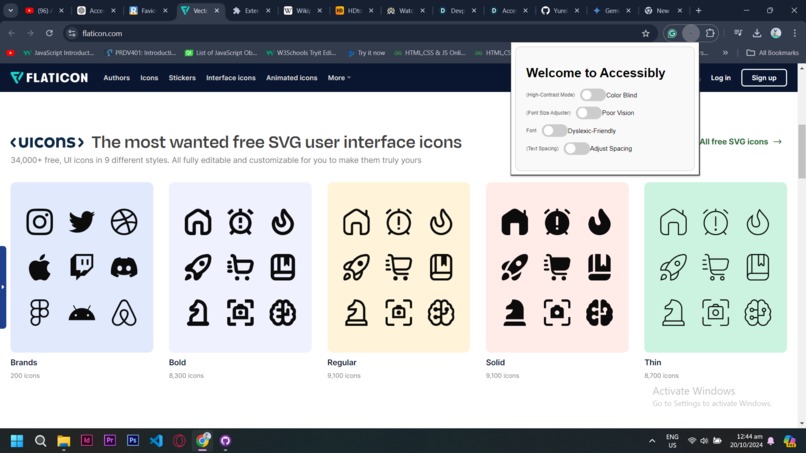This screenshot has width=806, height=453.
Task: Open Photoshop from the taskbar
Action: click(x=133, y=441)
